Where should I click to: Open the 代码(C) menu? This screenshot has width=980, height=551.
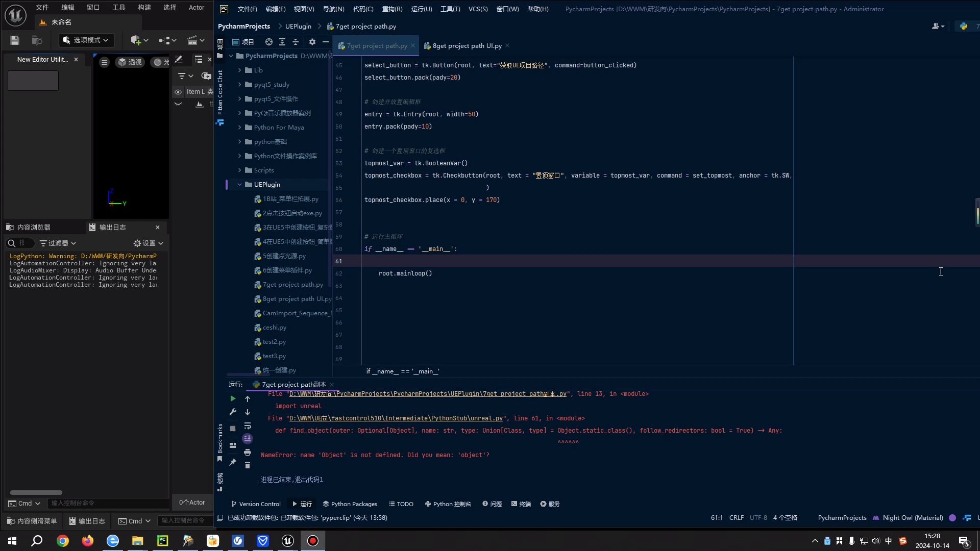tap(363, 9)
